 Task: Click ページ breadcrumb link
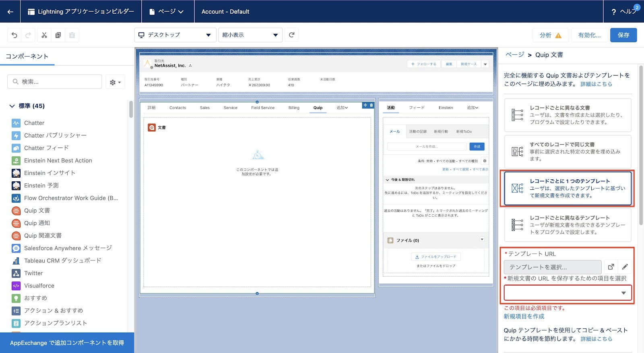point(515,55)
